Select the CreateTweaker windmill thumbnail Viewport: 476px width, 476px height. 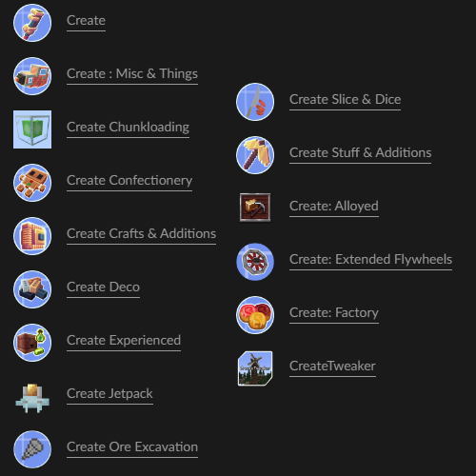point(255,368)
